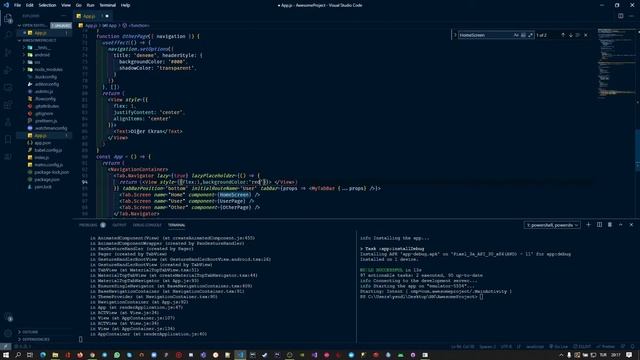Toggle Use Regular Expression in find widget
This screenshot has height=360, width=640.
(x=530, y=35)
